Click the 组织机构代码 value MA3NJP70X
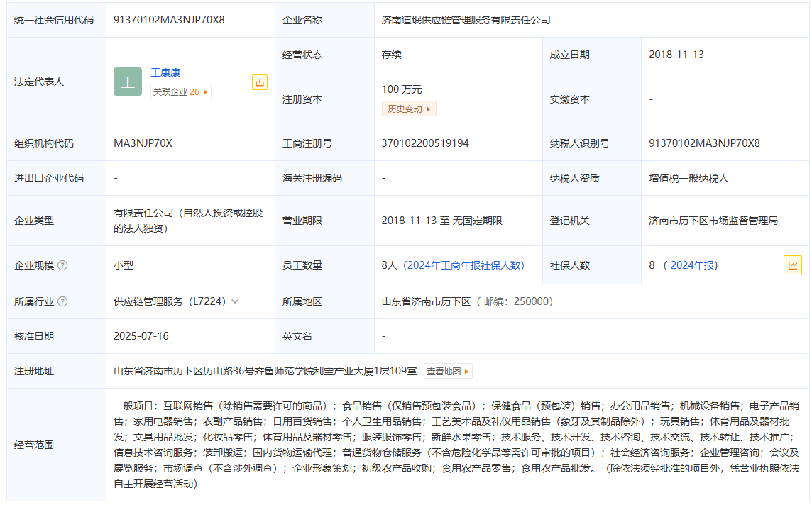The image size is (812, 505). [143, 143]
